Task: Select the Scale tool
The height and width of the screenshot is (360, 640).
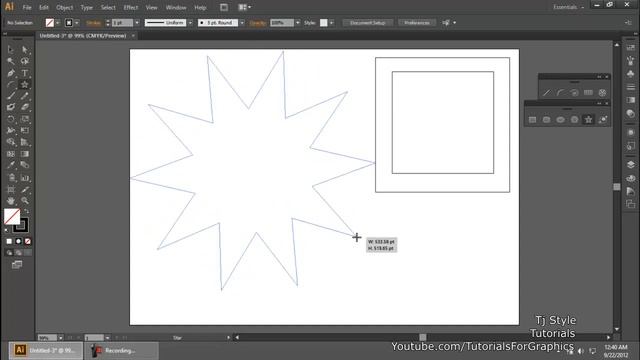Action: coord(24,119)
